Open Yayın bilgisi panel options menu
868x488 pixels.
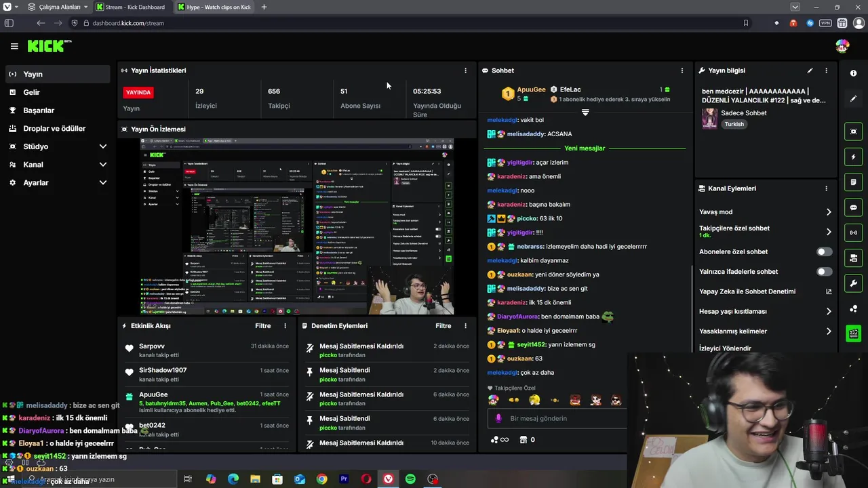coord(826,70)
